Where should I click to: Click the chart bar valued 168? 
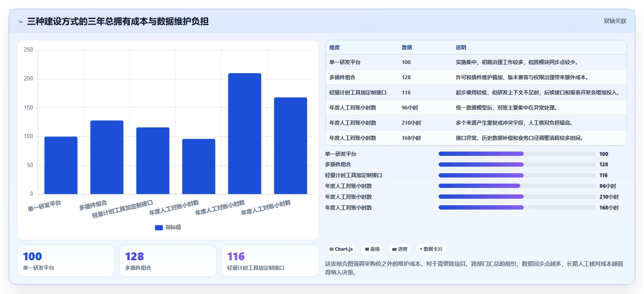(x=291, y=146)
